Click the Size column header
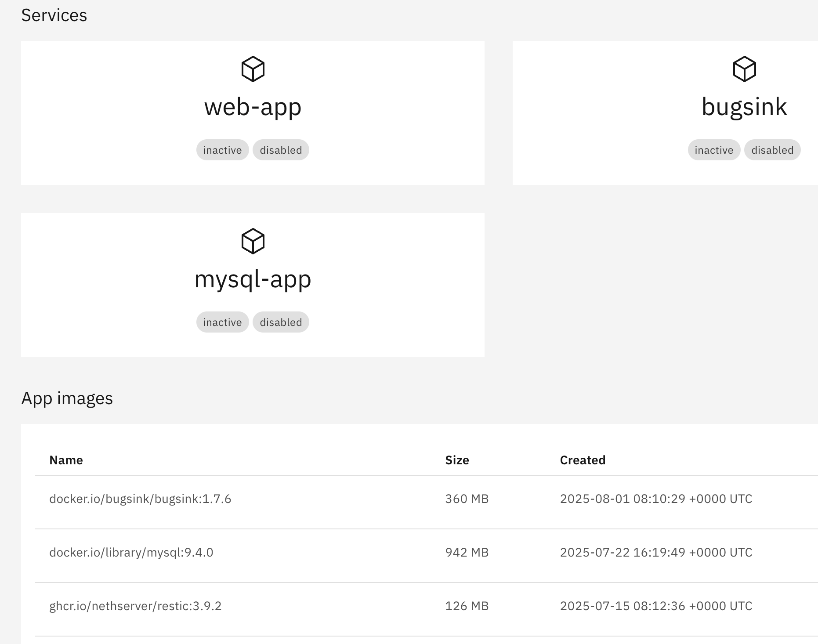The height and width of the screenshot is (644, 818). (x=457, y=460)
